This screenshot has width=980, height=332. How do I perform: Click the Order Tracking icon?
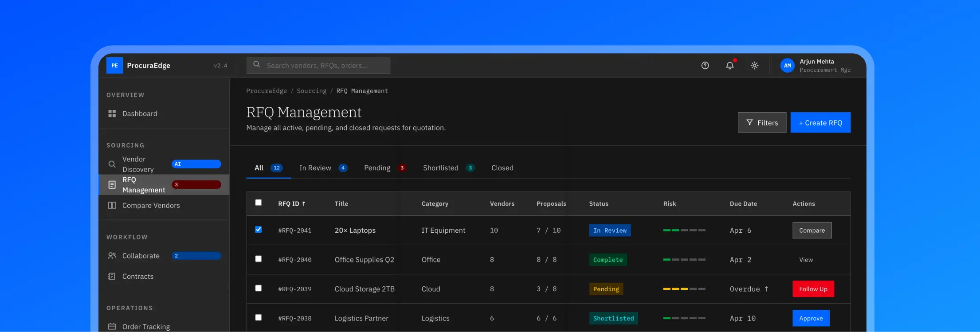(x=112, y=327)
